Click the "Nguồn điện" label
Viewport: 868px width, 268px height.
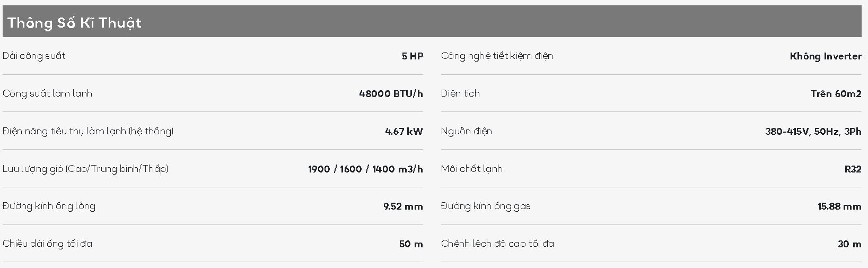click(466, 132)
